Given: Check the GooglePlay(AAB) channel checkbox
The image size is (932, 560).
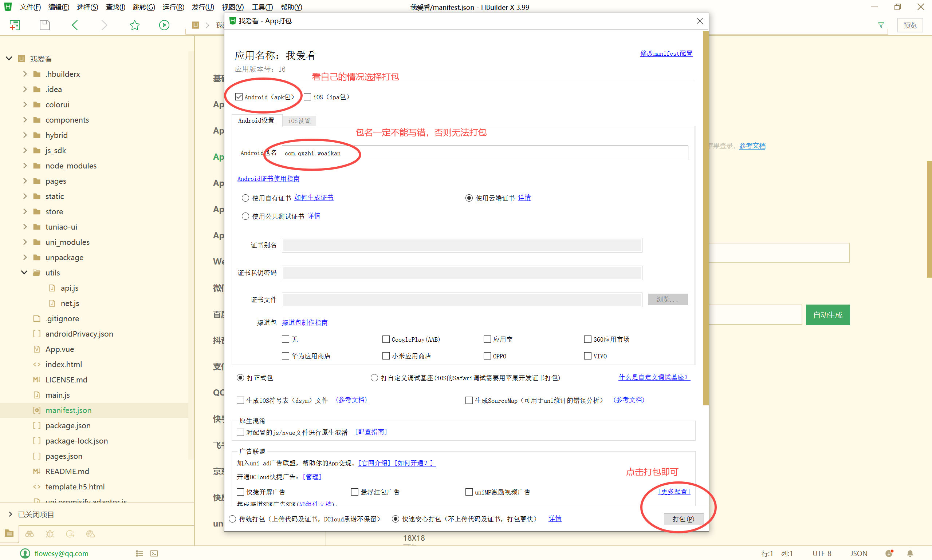Looking at the screenshot, I should tap(386, 339).
